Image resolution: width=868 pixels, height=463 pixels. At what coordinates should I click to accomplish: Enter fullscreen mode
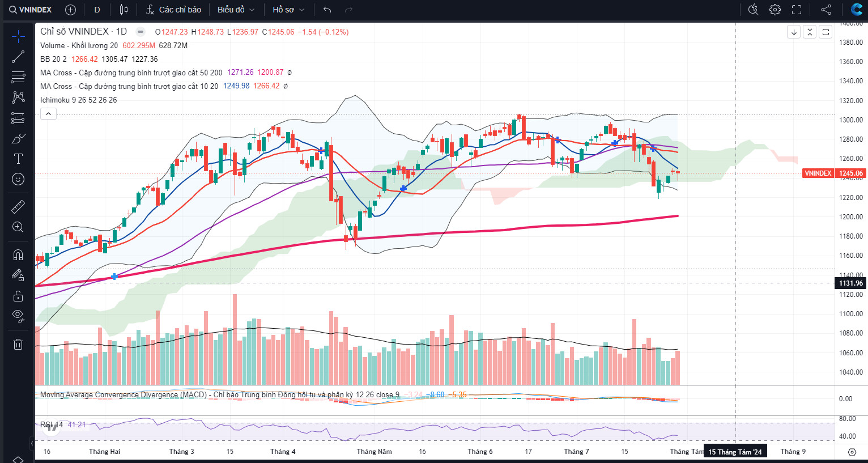pos(797,10)
